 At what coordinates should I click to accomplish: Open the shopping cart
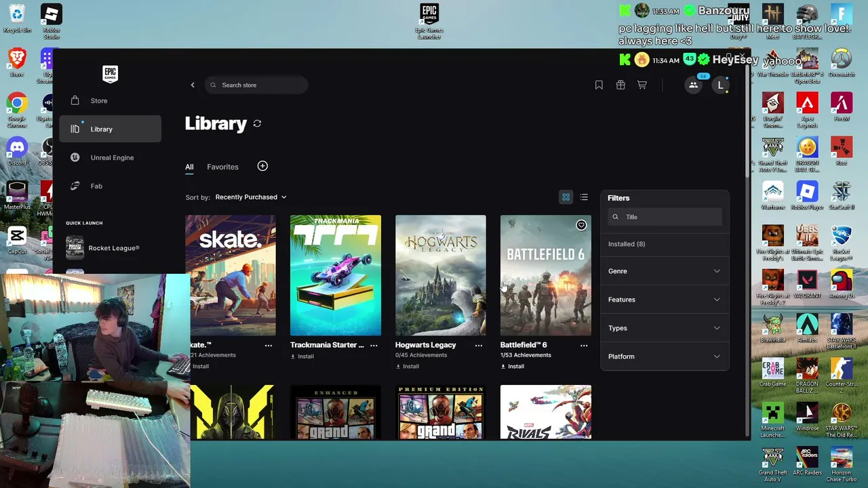click(x=642, y=85)
